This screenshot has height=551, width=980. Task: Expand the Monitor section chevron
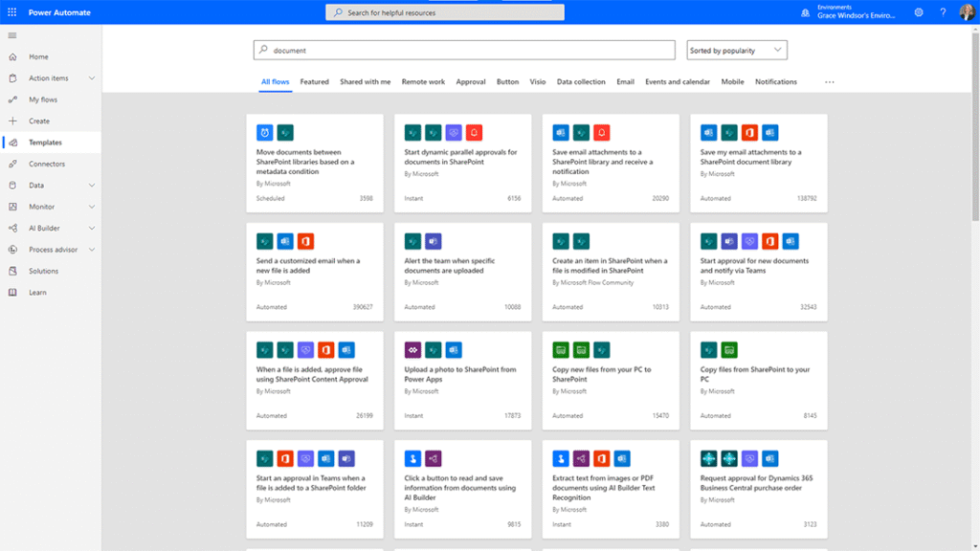coord(92,207)
